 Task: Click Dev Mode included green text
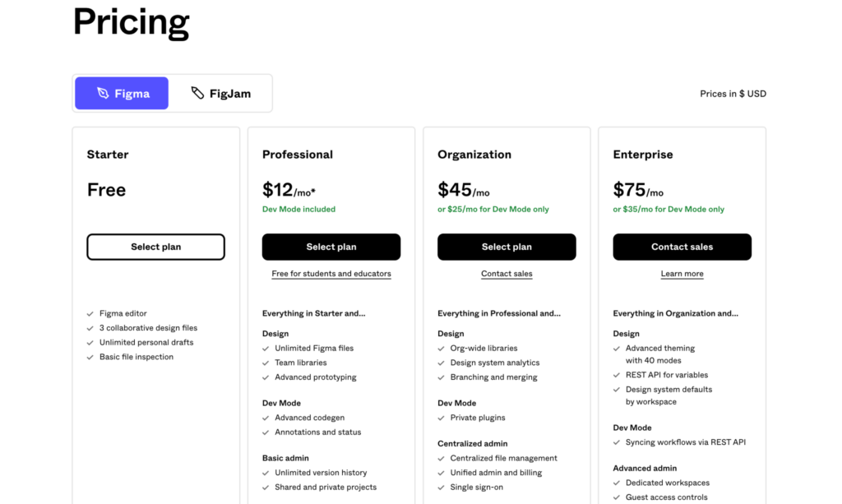tap(298, 210)
